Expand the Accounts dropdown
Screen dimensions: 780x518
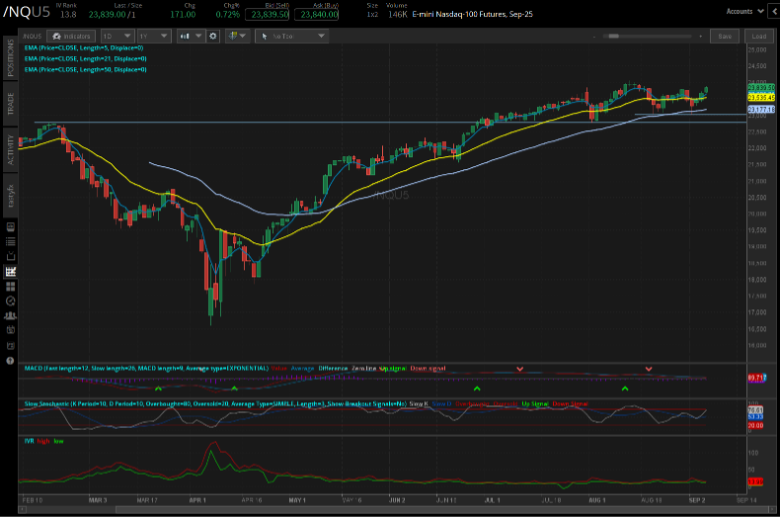[744, 11]
